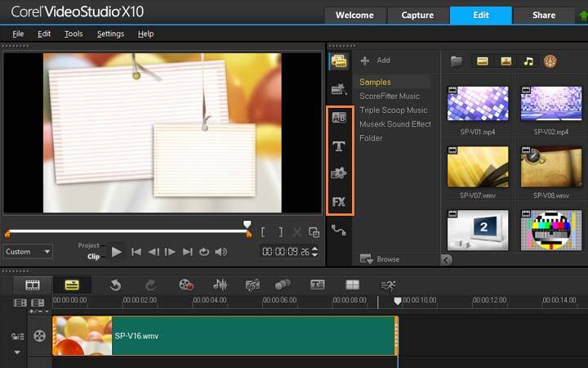Open the Transition library (AB) icon
This screenshot has width=588, height=368.
click(339, 118)
